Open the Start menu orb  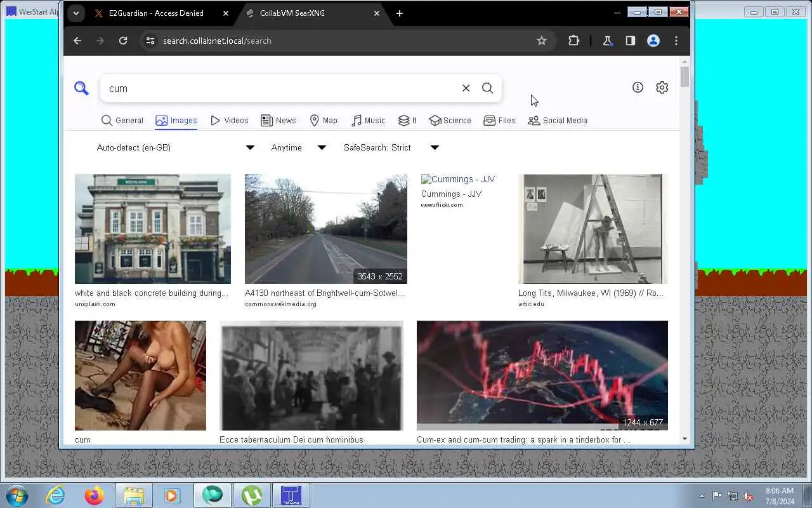click(16, 495)
